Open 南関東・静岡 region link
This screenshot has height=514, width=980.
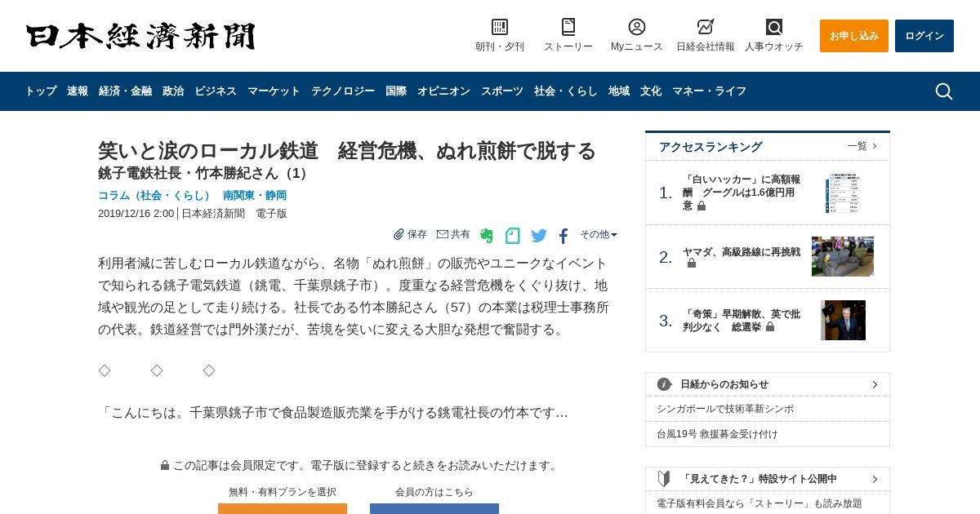pos(255,196)
